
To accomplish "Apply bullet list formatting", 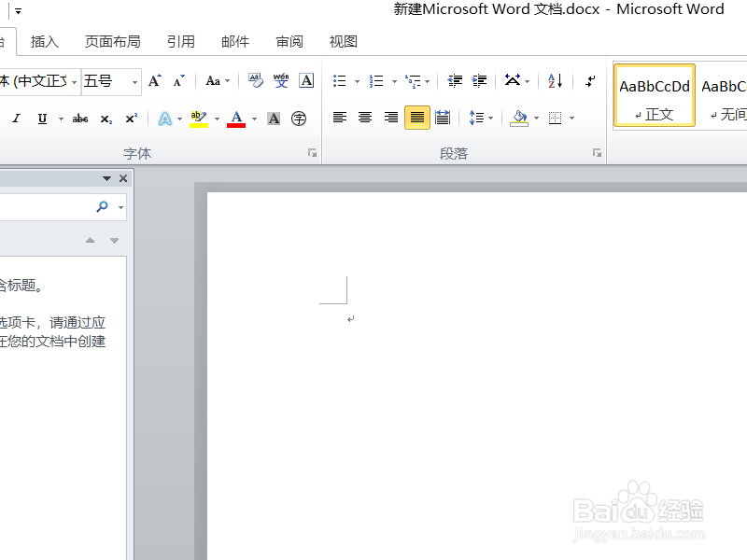I will click(x=340, y=81).
